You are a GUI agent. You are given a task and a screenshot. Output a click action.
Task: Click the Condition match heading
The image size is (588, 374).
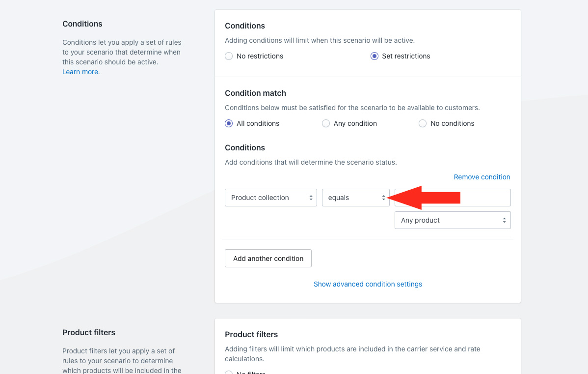pyautogui.click(x=255, y=93)
